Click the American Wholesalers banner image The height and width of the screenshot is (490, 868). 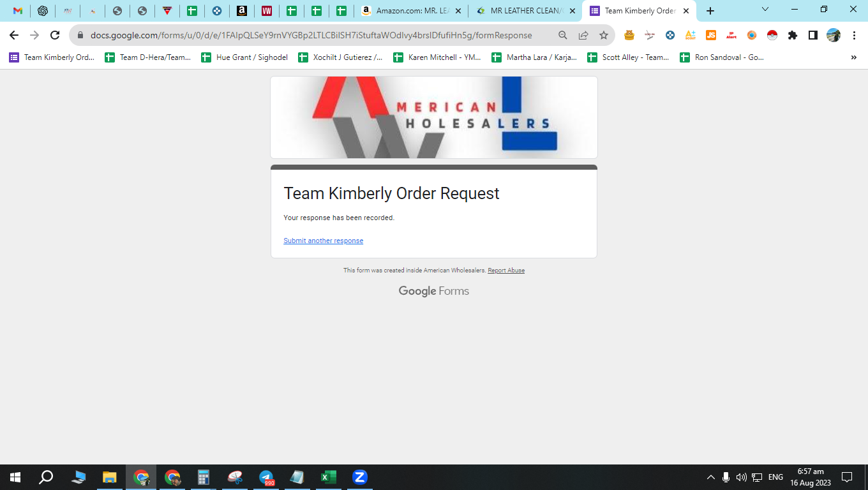pos(434,117)
